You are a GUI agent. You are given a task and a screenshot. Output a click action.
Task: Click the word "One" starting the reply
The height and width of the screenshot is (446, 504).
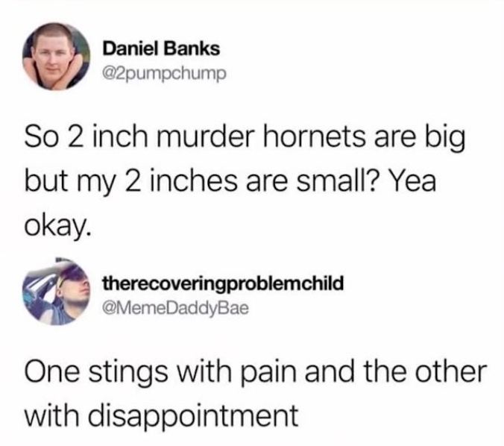tap(51, 372)
